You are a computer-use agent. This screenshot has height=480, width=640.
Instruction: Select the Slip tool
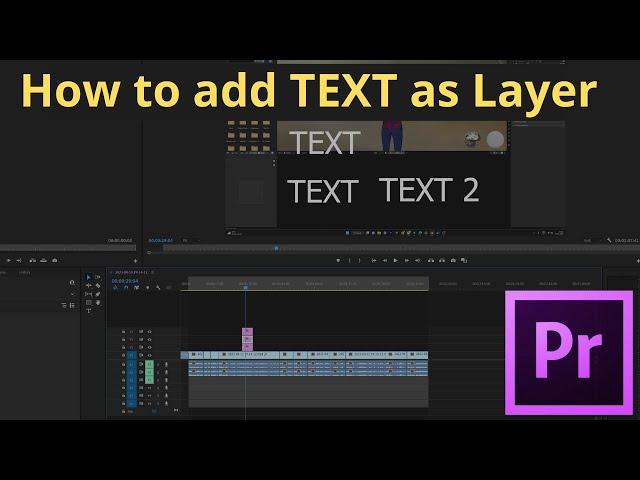tap(89, 294)
